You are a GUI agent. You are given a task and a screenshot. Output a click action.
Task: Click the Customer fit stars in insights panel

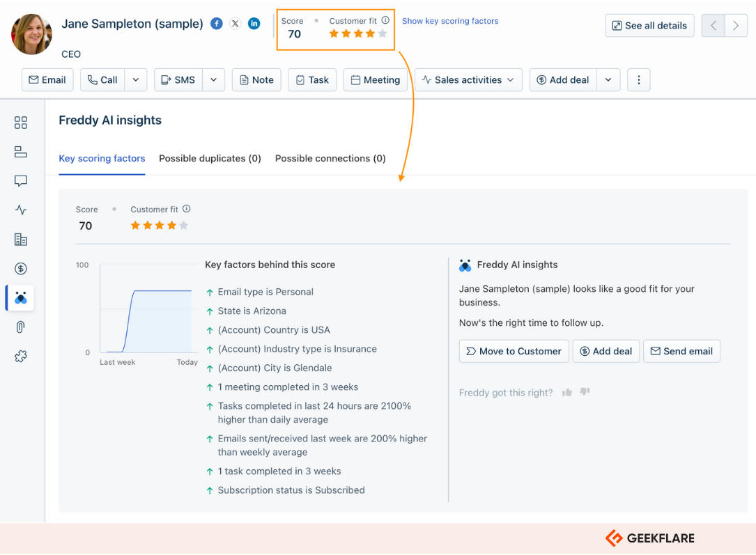[159, 225]
